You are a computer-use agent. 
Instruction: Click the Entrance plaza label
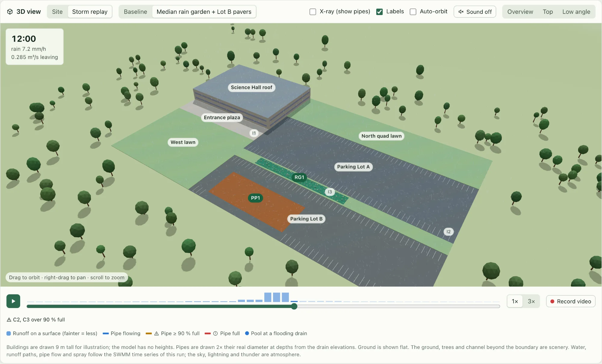point(222,117)
